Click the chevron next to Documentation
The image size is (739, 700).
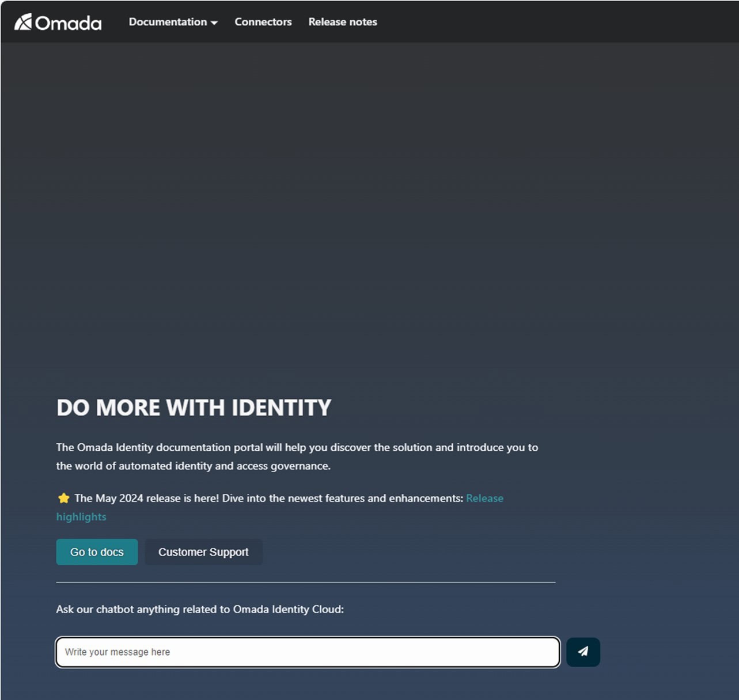point(215,23)
